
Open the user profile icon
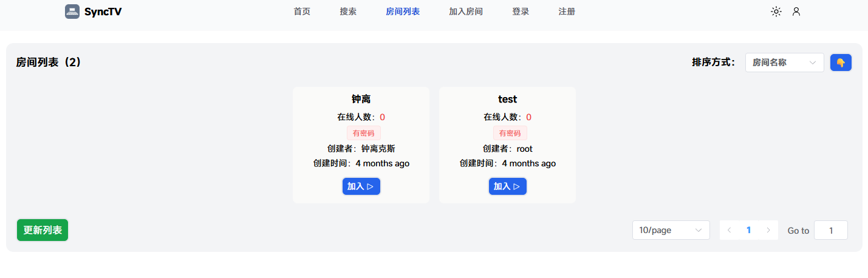(x=796, y=12)
